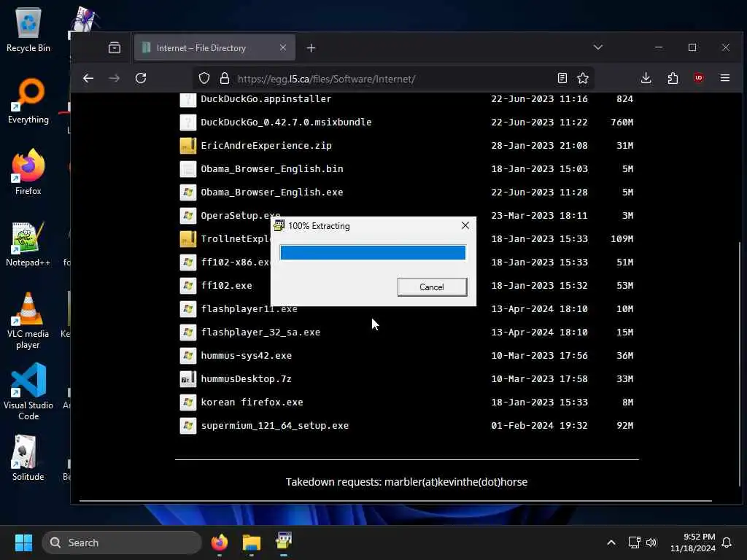This screenshot has height=560, width=747.
Task: Bookmark this page with the star icon
Action: [x=583, y=79]
